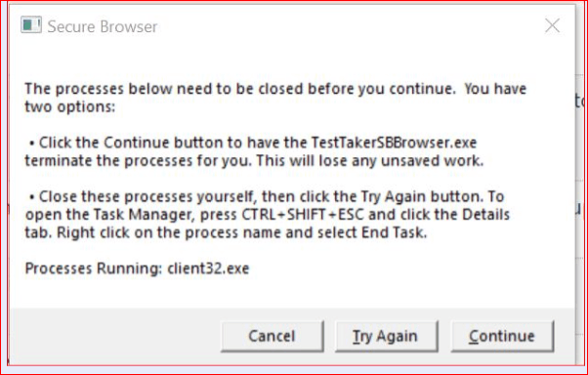Click the End Task words in instructions
Screen dimensions: 588x375
click(395, 232)
